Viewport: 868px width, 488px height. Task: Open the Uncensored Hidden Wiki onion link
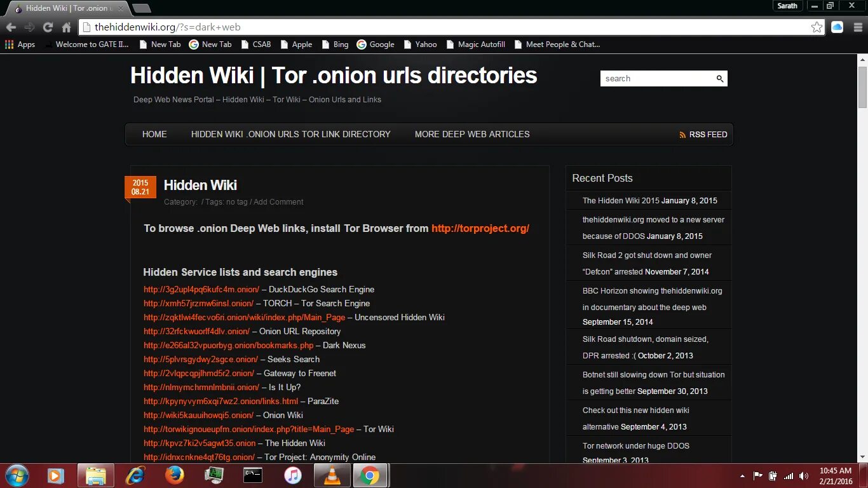(245, 318)
